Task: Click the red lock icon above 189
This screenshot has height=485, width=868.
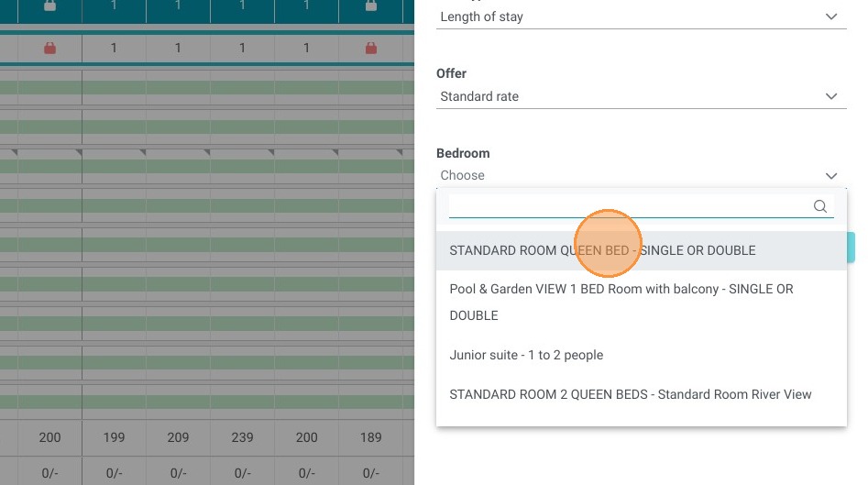Action: pyautogui.click(x=371, y=49)
